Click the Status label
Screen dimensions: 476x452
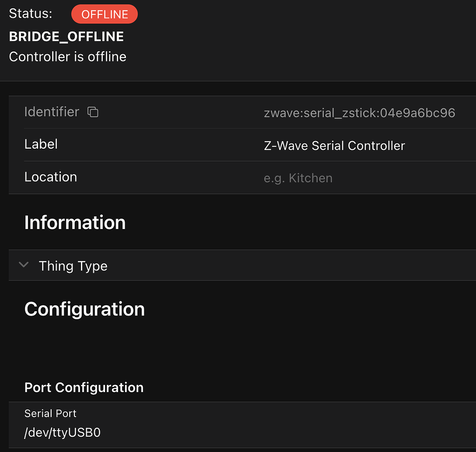pos(30,13)
